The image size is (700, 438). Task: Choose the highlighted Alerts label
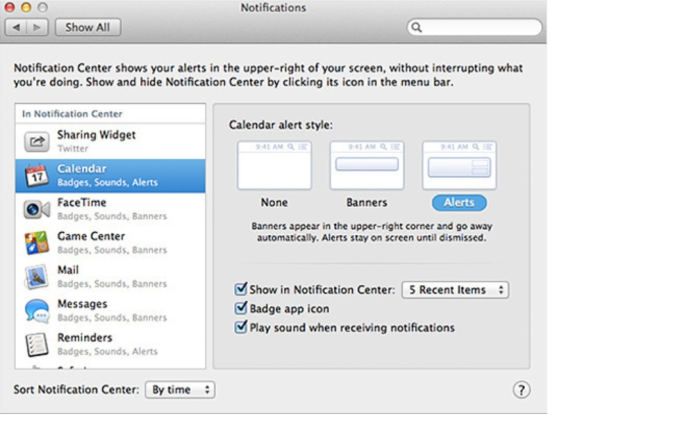(x=459, y=203)
